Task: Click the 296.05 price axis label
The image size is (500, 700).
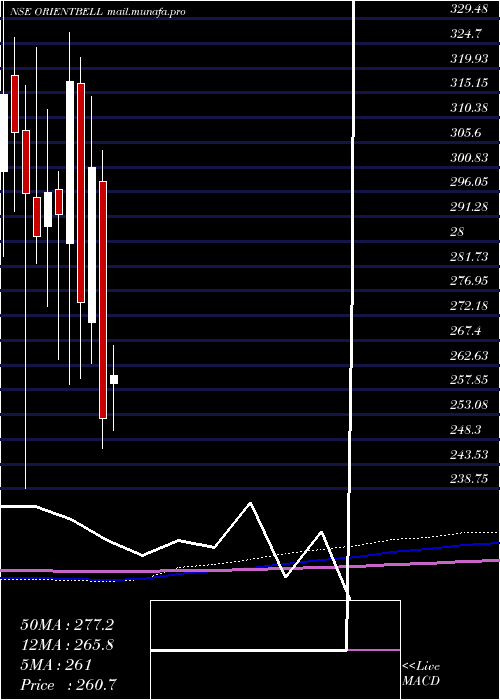Action: [469, 183]
